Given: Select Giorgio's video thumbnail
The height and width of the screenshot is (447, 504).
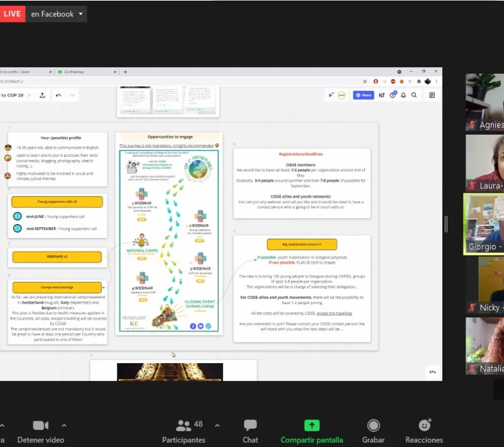Looking at the screenshot, I should click(x=484, y=224).
